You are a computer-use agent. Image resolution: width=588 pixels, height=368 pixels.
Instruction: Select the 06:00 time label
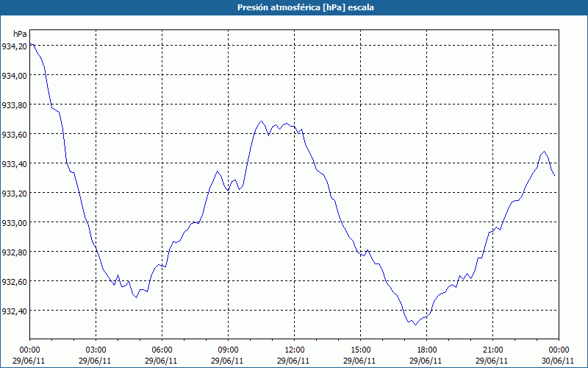[x=162, y=350]
